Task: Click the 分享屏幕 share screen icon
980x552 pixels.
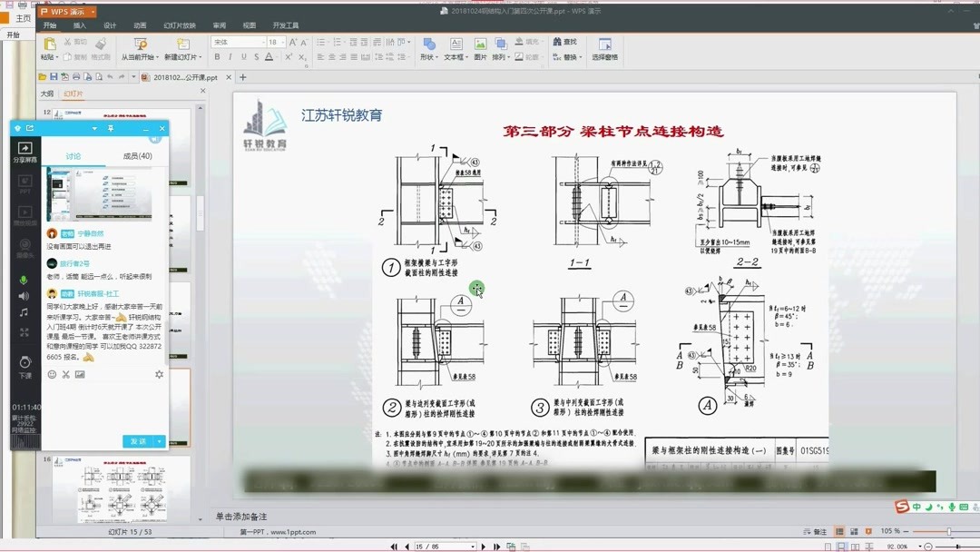Action: 24,152
